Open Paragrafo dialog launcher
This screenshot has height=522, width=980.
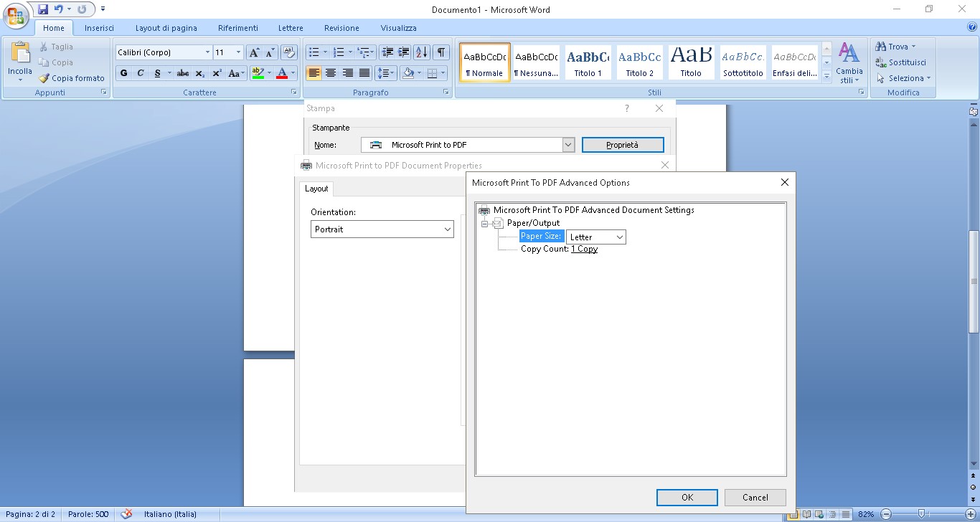click(446, 92)
